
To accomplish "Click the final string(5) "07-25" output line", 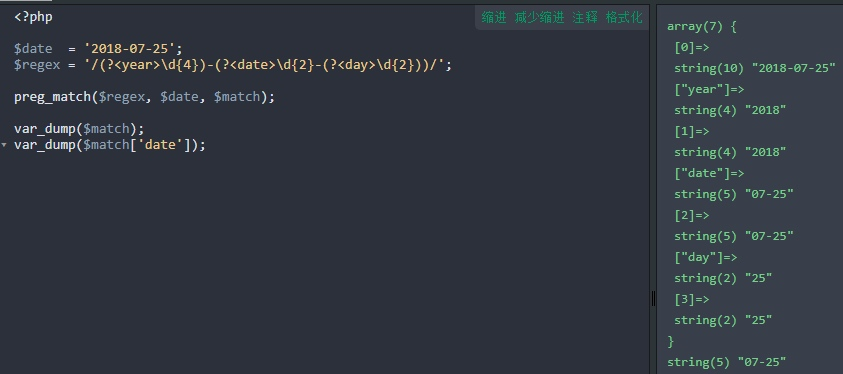I will pos(726,362).
